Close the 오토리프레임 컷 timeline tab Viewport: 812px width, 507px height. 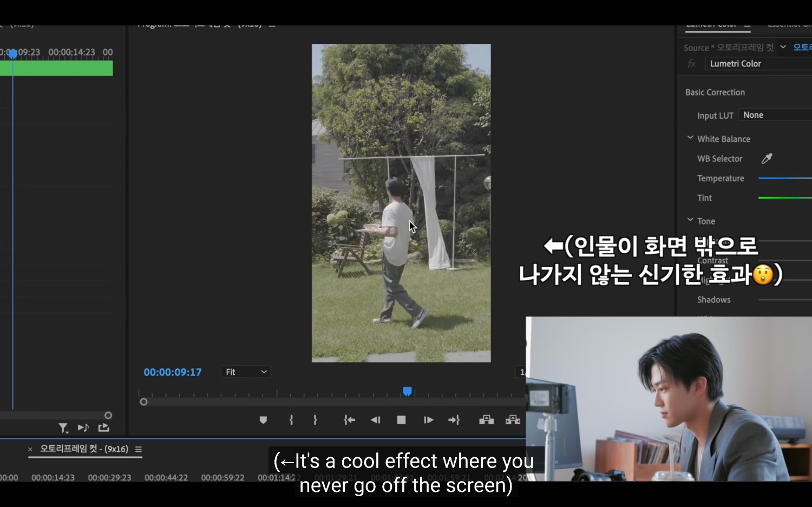[30, 449]
